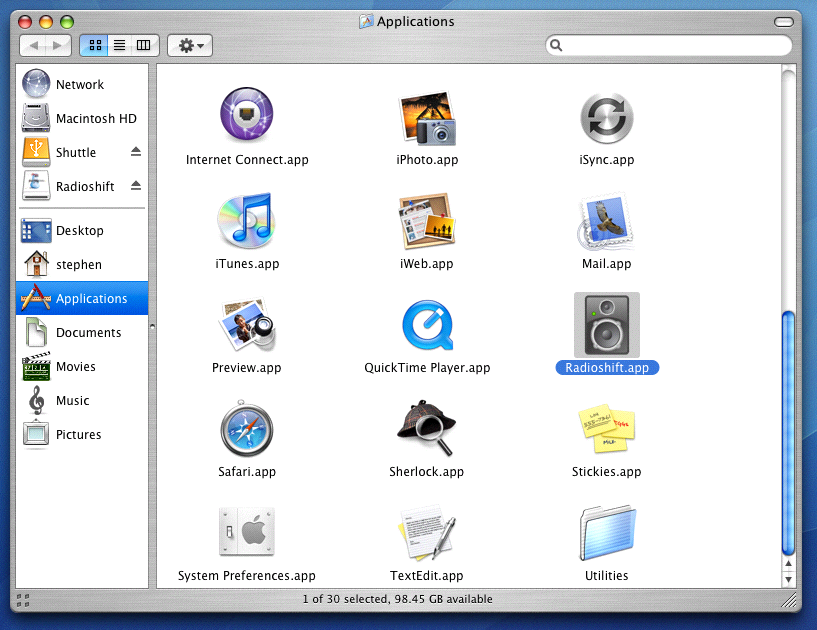This screenshot has width=817, height=630.
Task: Click the Applications folder icon in title bar
Action: click(366, 21)
